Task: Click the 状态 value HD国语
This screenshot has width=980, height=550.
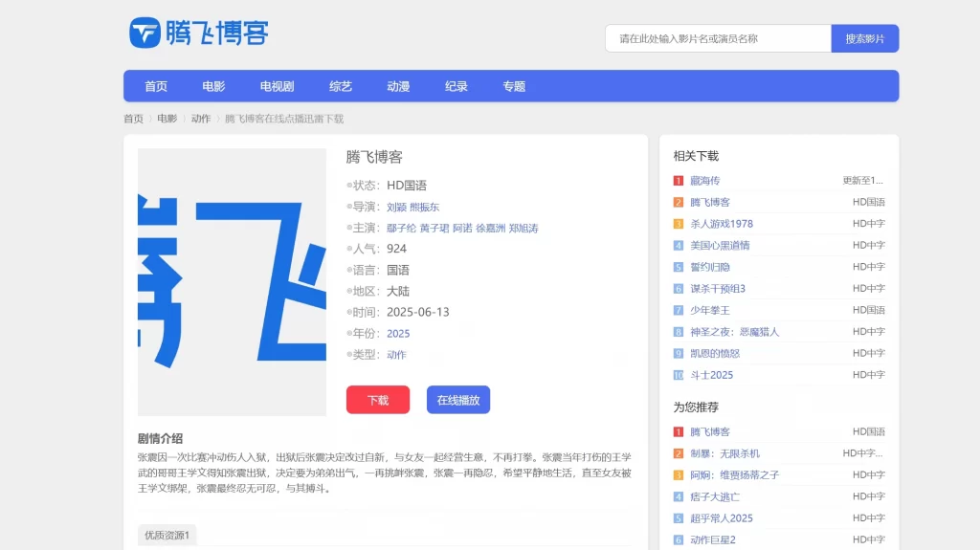Action: pos(406,186)
